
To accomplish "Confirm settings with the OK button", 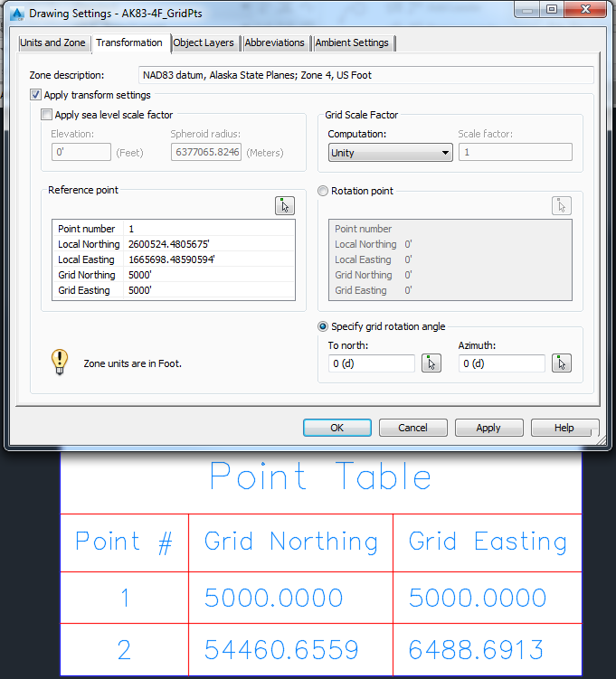I will (337, 428).
